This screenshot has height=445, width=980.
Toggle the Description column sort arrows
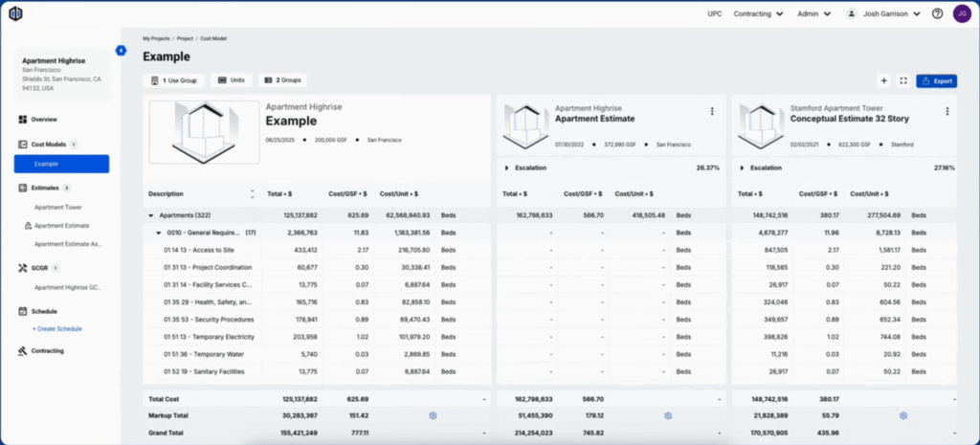point(253,193)
